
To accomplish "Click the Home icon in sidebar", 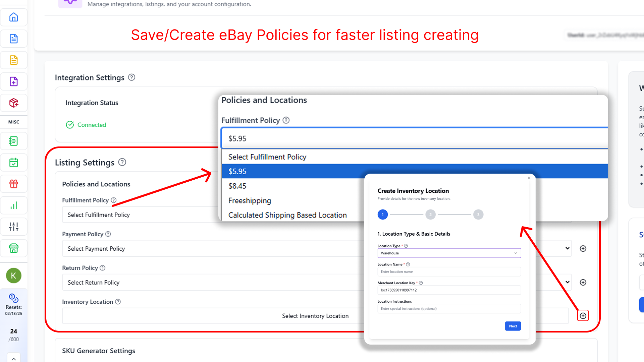I will [13, 17].
